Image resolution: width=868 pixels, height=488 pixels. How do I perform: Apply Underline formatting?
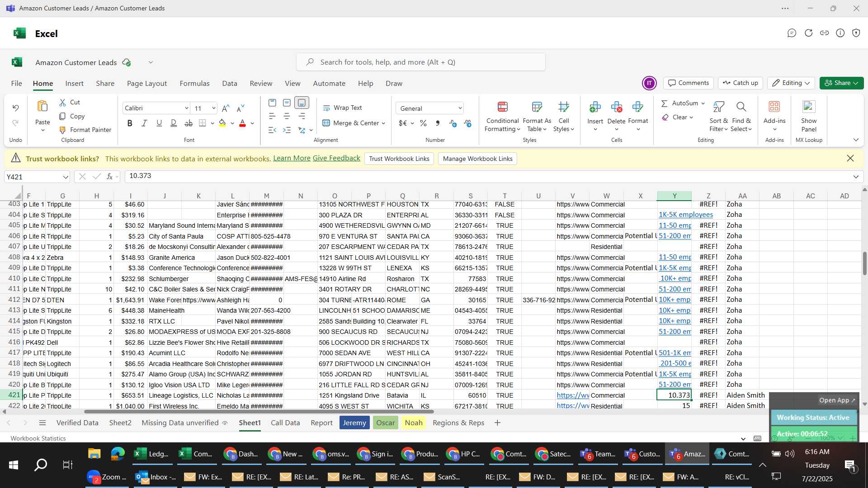[159, 123]
